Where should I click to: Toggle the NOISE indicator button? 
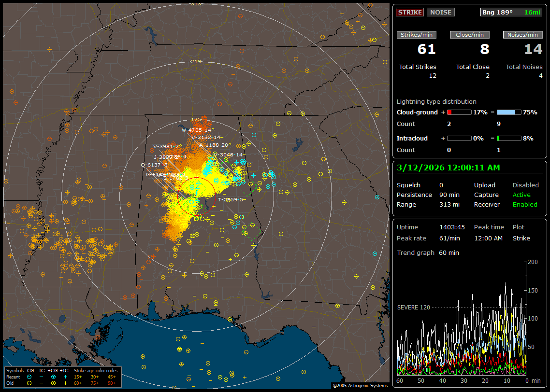click(440, 12)
